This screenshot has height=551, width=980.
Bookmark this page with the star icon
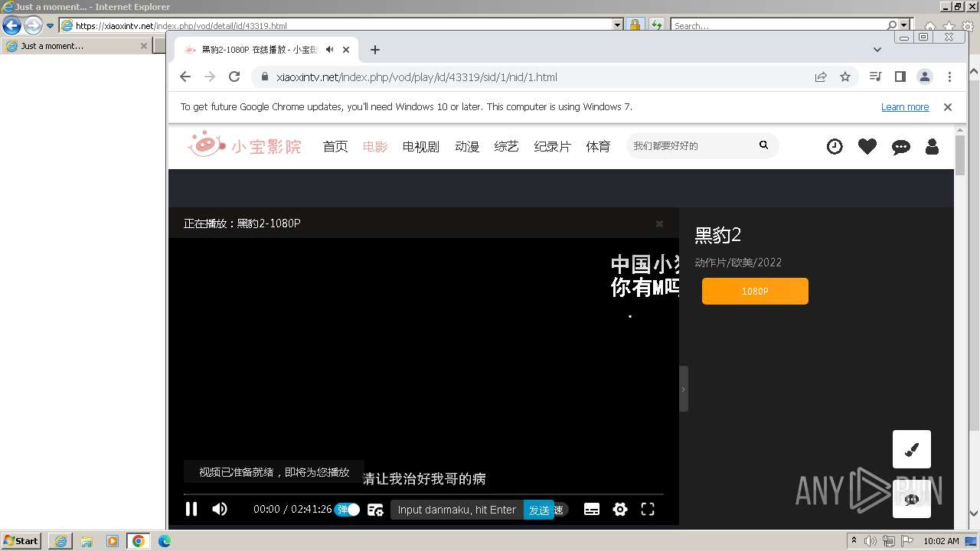point(845,77)
